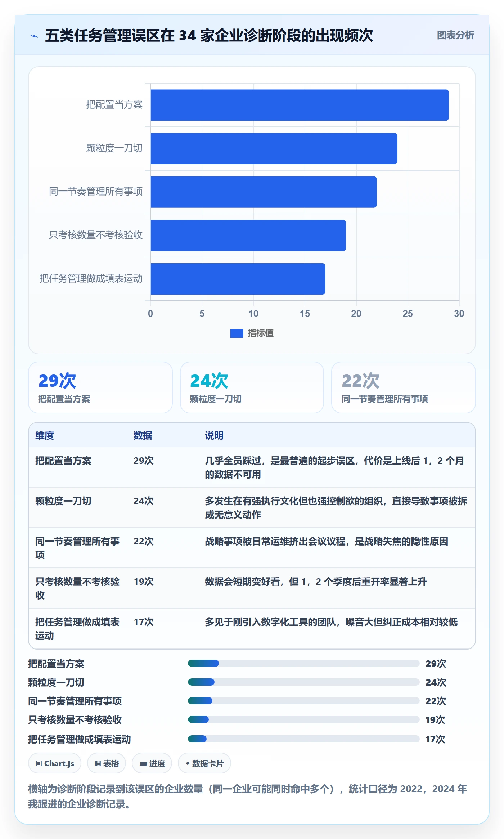Select the 把配置当方案 table row name

click(x=63, y=461)
